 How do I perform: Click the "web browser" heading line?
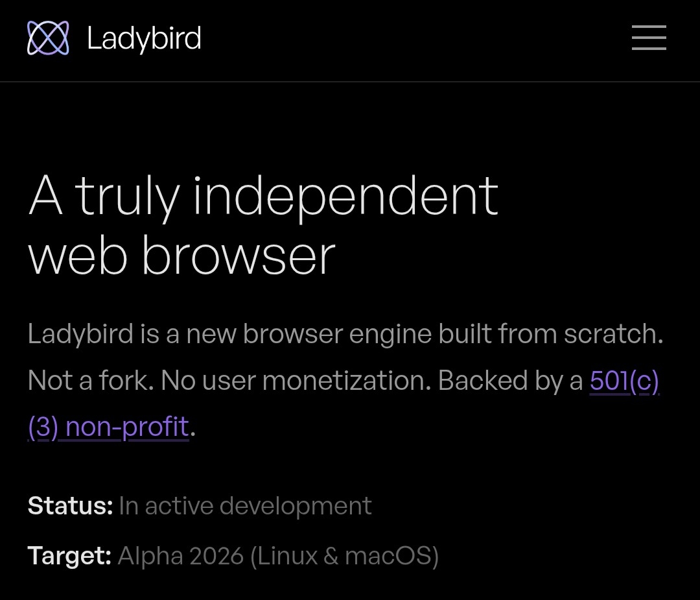pyautogui.click(x=181, y=256)
